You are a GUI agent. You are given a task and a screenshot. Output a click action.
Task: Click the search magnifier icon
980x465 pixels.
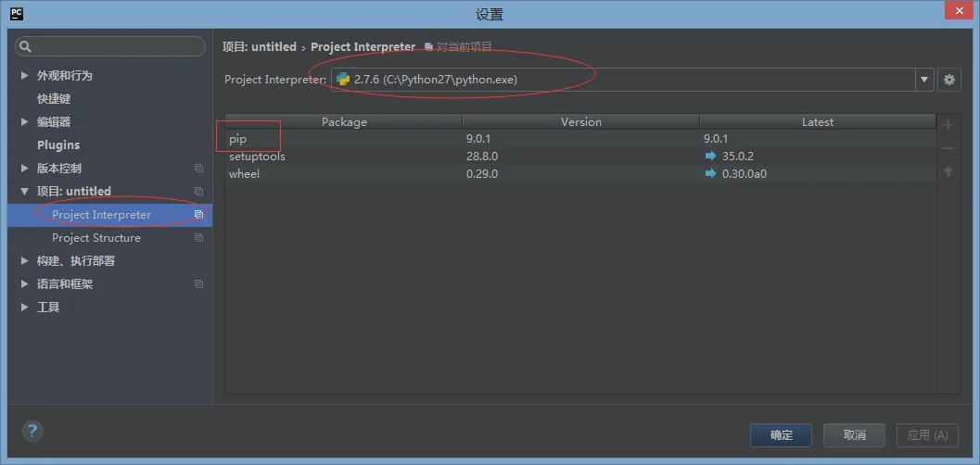point(26,47)
